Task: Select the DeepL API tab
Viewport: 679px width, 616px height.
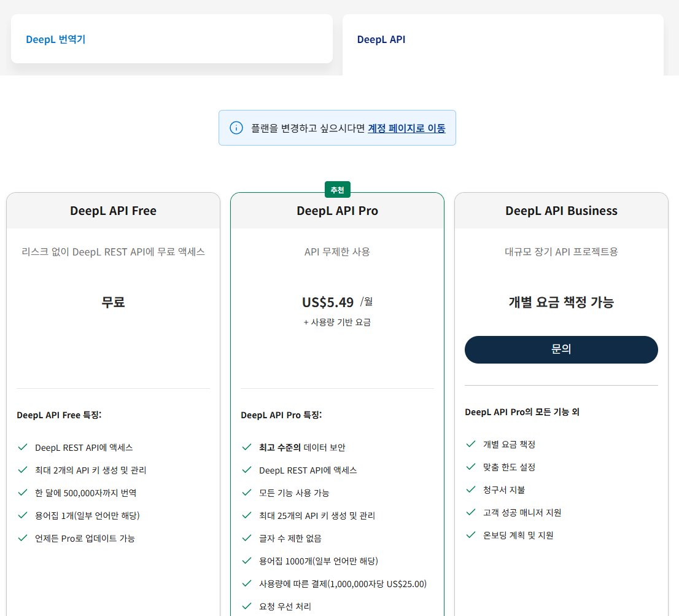Action: 381,39
